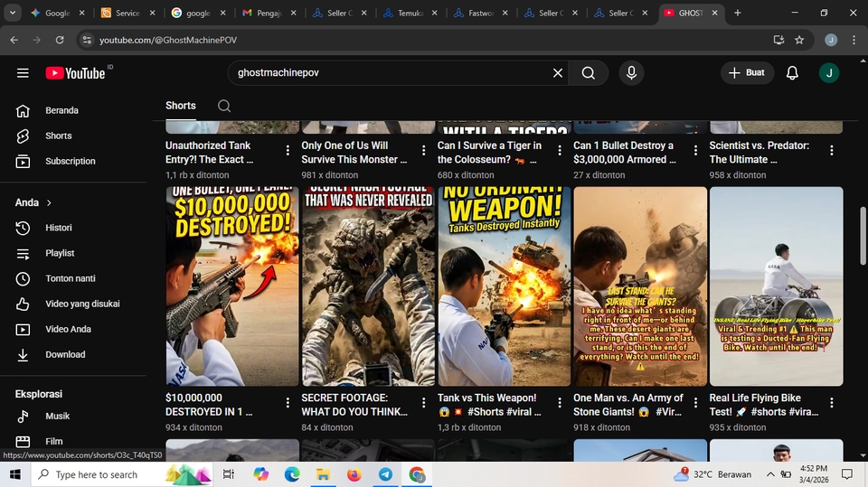Image resolution: width=868 pixels, height=487 pixels.
Task: Open the browser tab list dropdown
Action: tap(13, 14)
